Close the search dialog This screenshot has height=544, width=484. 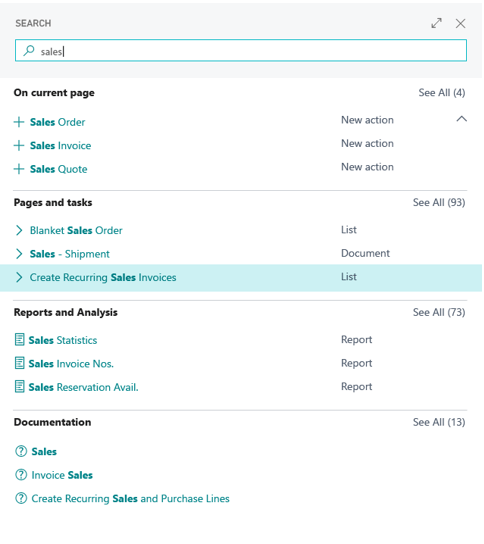pyautogui.click(x=462, y=23)
